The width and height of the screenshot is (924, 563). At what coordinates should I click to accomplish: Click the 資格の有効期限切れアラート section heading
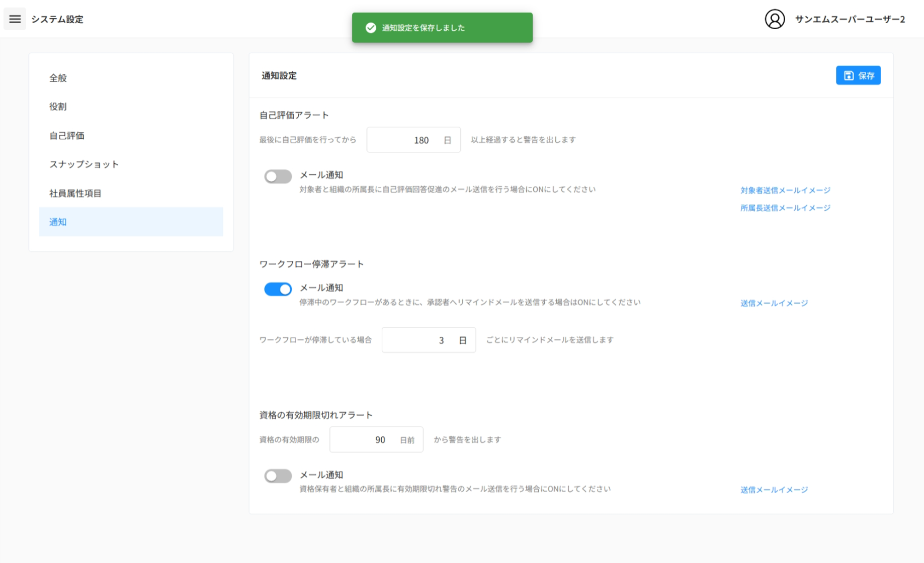[316, 415]
